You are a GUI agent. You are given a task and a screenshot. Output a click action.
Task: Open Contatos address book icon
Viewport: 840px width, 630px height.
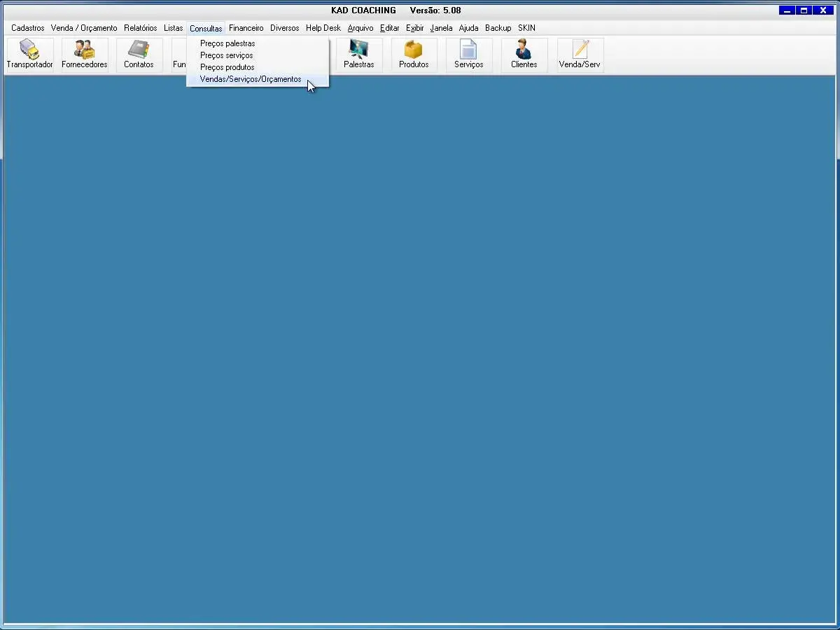(x=139, y=55)
